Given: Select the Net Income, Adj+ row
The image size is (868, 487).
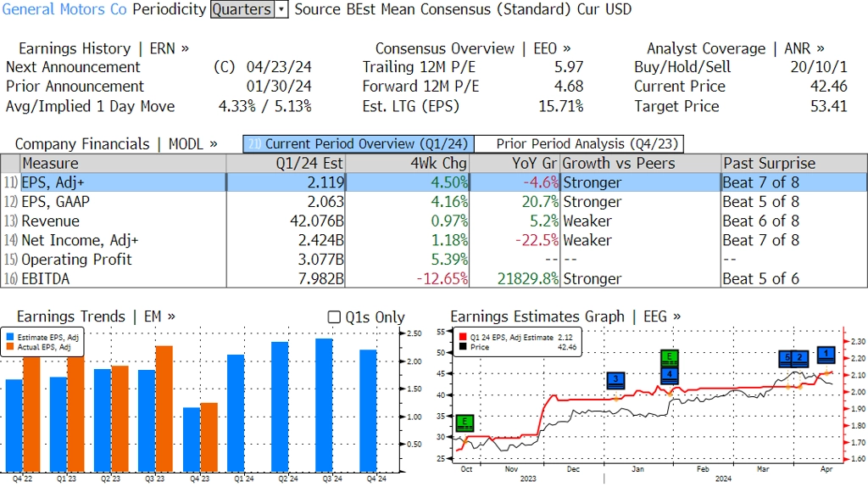Looking at the screenshot, I should click(434, 240).
